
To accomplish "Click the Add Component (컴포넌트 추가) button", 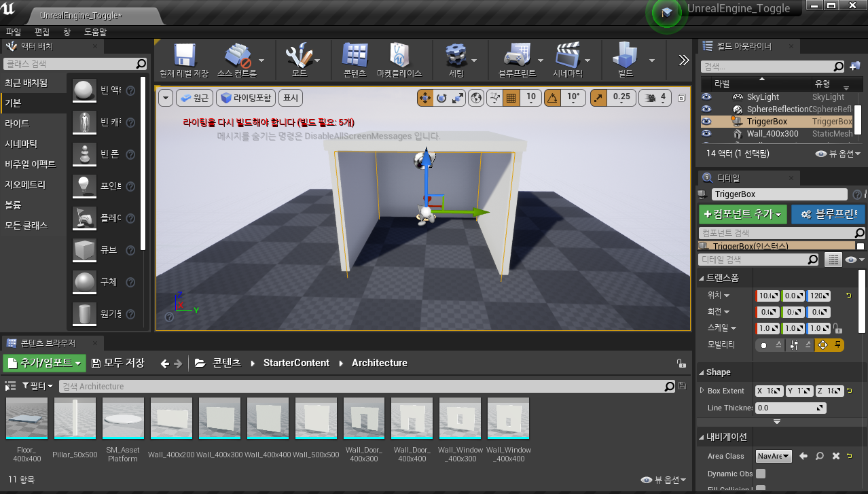I will [743, 214].
